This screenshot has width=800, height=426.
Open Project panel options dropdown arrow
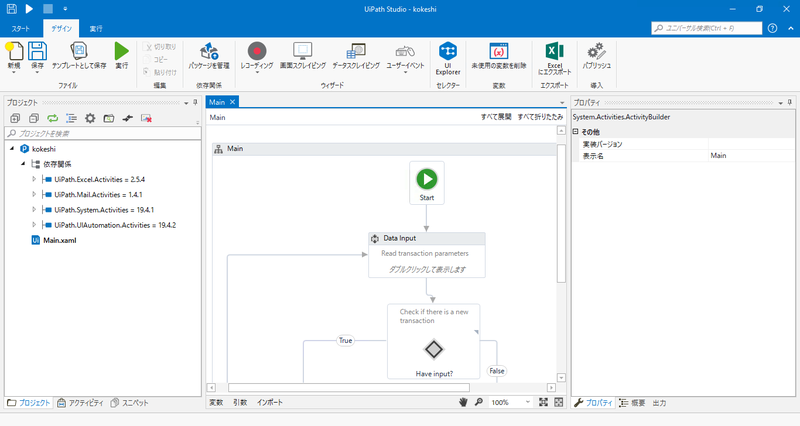coord(186,103)
